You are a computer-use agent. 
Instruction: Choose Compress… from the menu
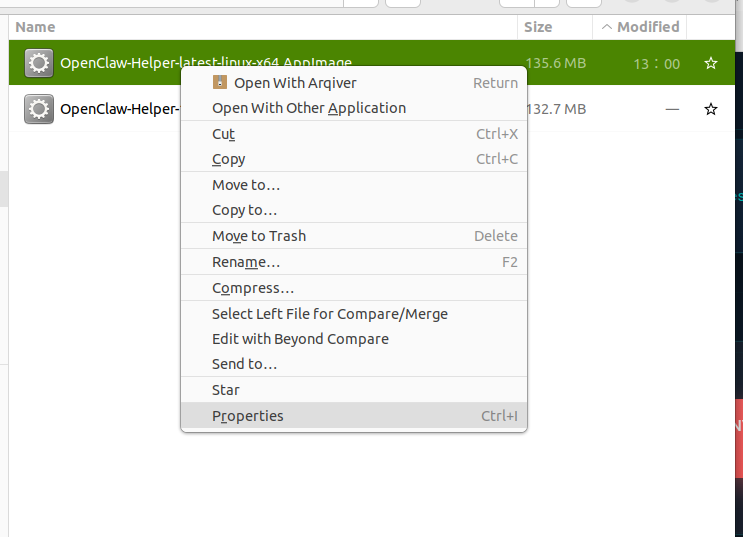(x=253, y=288)
